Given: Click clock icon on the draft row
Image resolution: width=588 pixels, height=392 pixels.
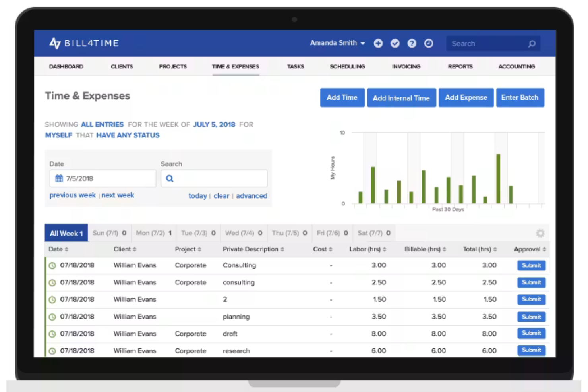Looking at the screenshot, I should click(52, 334).
